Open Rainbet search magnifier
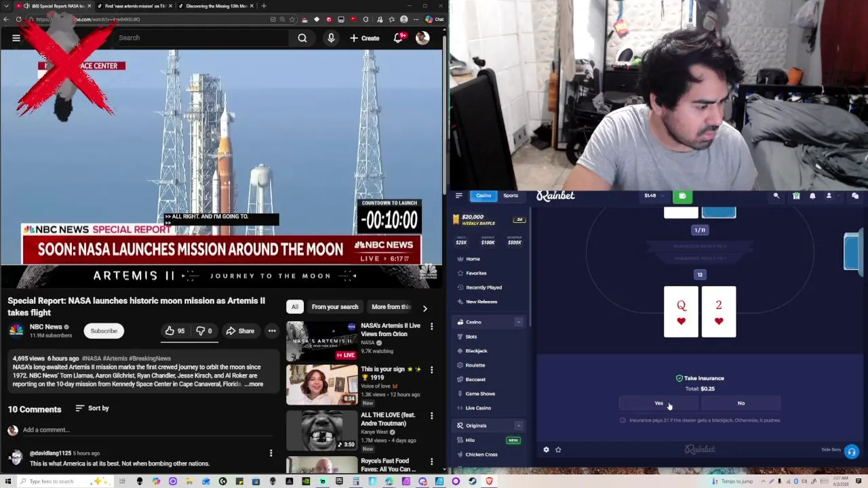Viewport: 868px width, 488px height. [776, 196]
